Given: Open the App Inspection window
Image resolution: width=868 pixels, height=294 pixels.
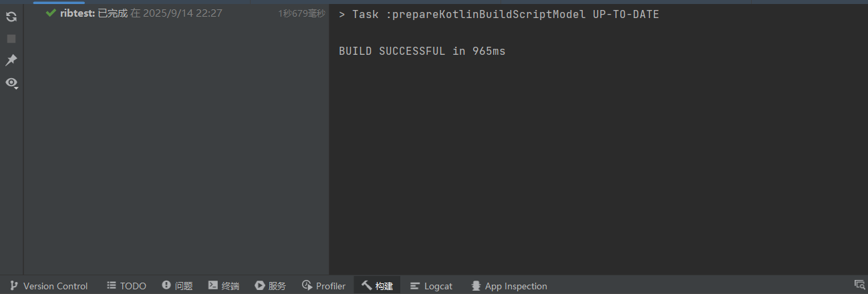Looking at the screenshot, I should coord(509,286).
